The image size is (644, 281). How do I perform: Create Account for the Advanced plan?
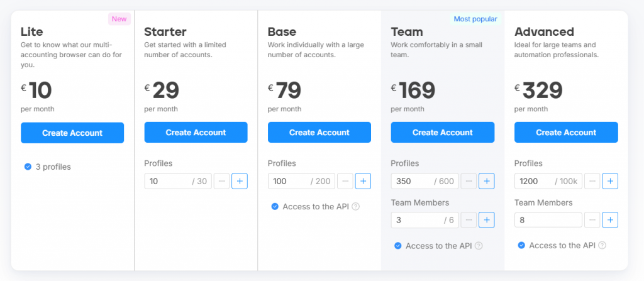click(x=566, y=133)
